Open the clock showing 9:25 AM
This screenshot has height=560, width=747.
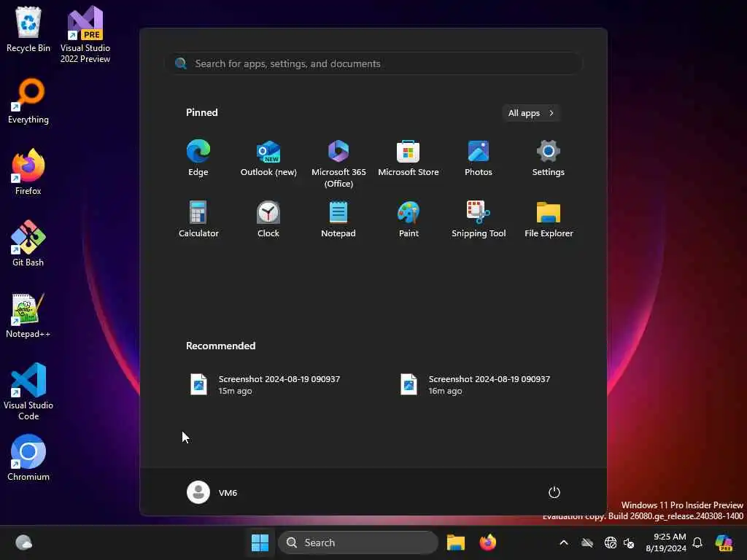(x=666, y=542)
